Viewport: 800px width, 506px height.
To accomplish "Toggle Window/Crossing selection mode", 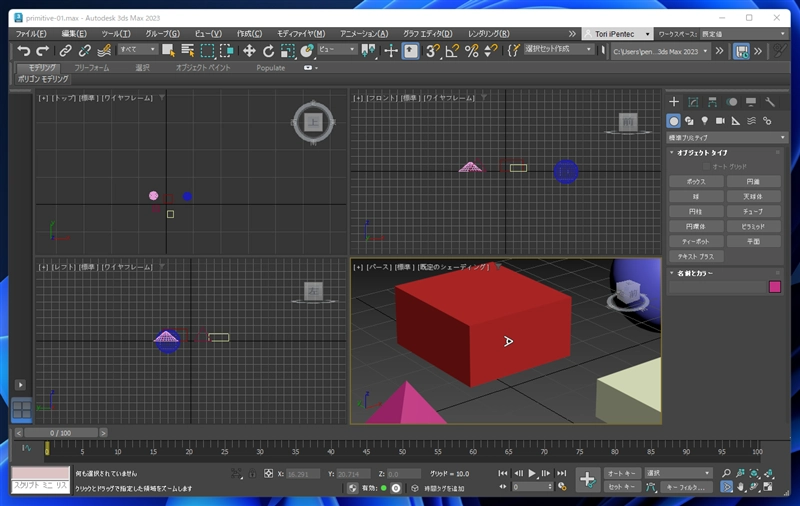I will tap(227, 50).
